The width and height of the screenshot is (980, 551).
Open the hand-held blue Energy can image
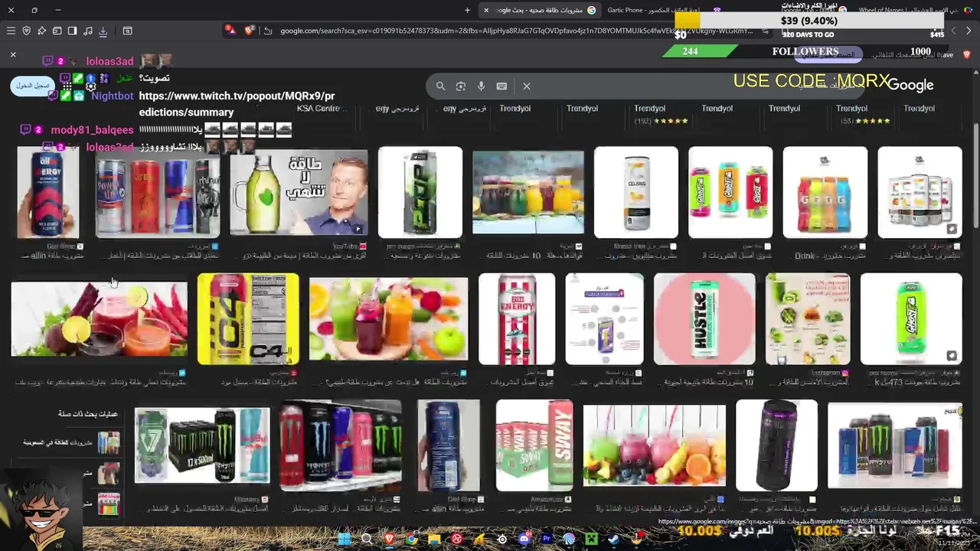[48, 192]
